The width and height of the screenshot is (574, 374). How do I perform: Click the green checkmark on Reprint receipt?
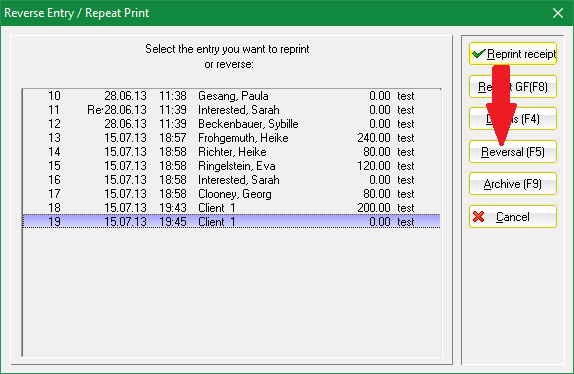click(478, 54)
